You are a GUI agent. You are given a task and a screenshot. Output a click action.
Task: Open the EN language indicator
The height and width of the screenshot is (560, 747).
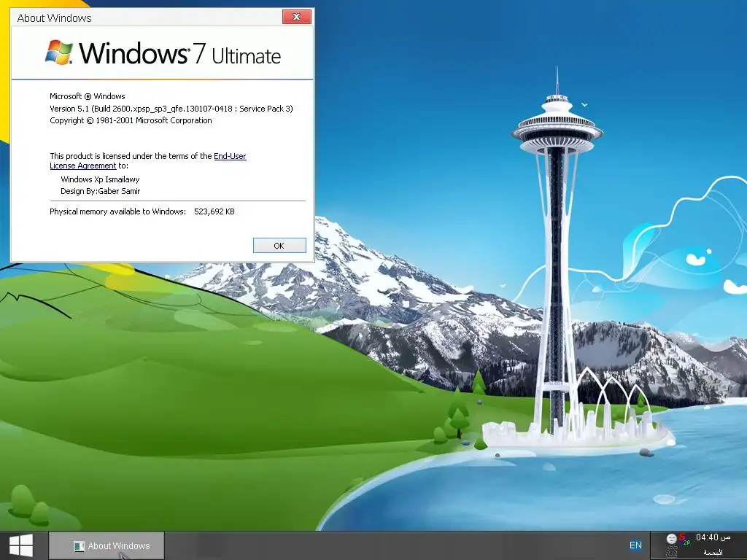tap(635, 545)
